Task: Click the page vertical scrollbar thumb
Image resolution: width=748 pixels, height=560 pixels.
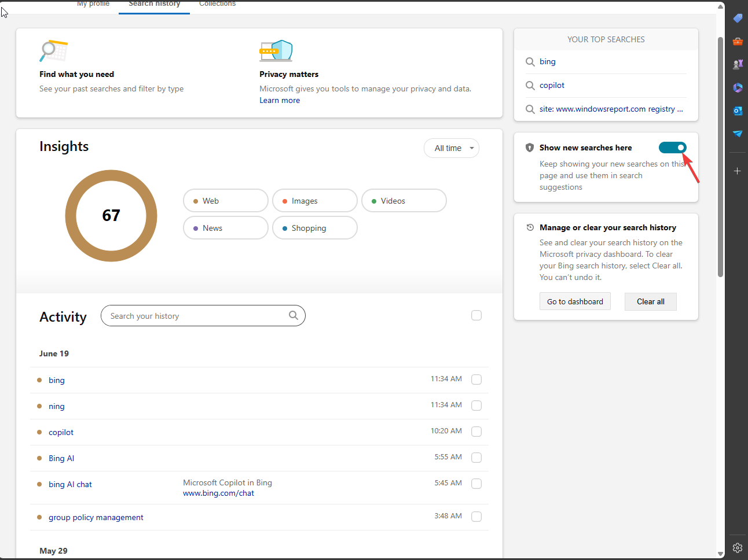Action: [720, 157]
